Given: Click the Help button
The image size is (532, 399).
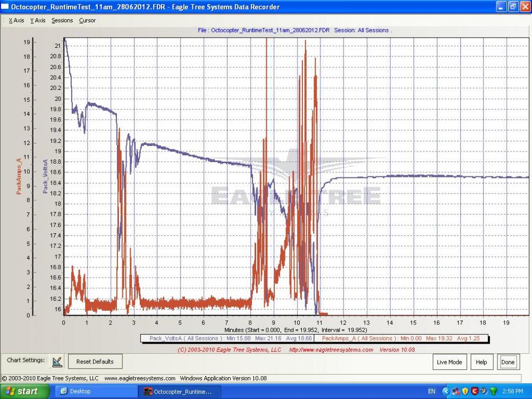Looking at the screenshot, I should pyautogui.click(x=481, y=362).
